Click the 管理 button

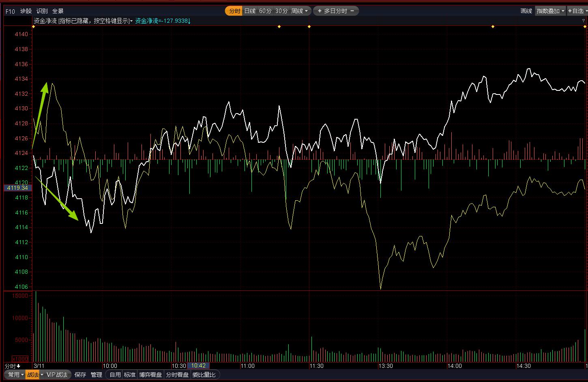(x=97, y=375)
